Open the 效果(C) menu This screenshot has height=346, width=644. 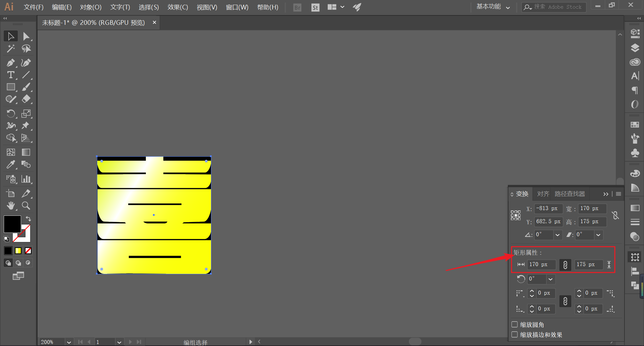tap(178, 7)
